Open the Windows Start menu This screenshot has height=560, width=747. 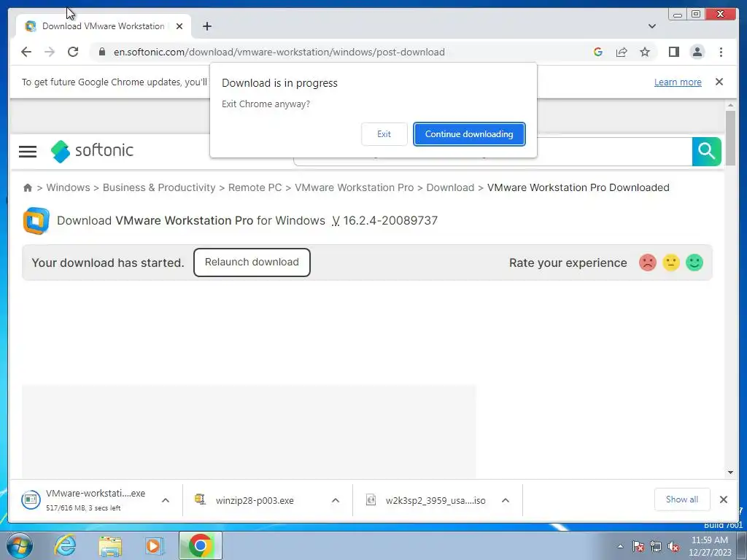pos(19,545)
